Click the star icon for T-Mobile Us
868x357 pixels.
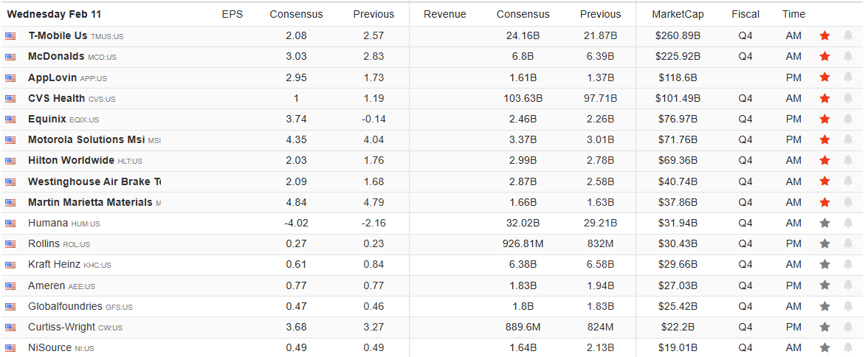coord(824,35)
